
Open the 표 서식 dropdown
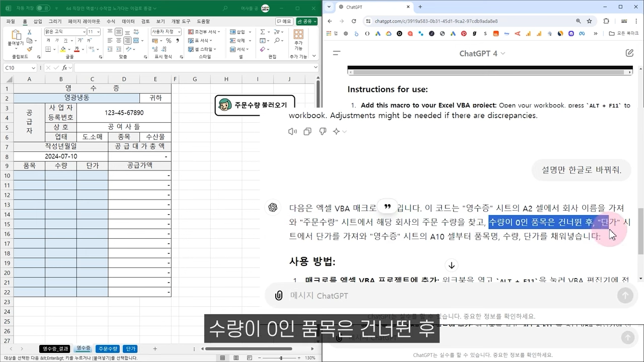pos(201,41)
